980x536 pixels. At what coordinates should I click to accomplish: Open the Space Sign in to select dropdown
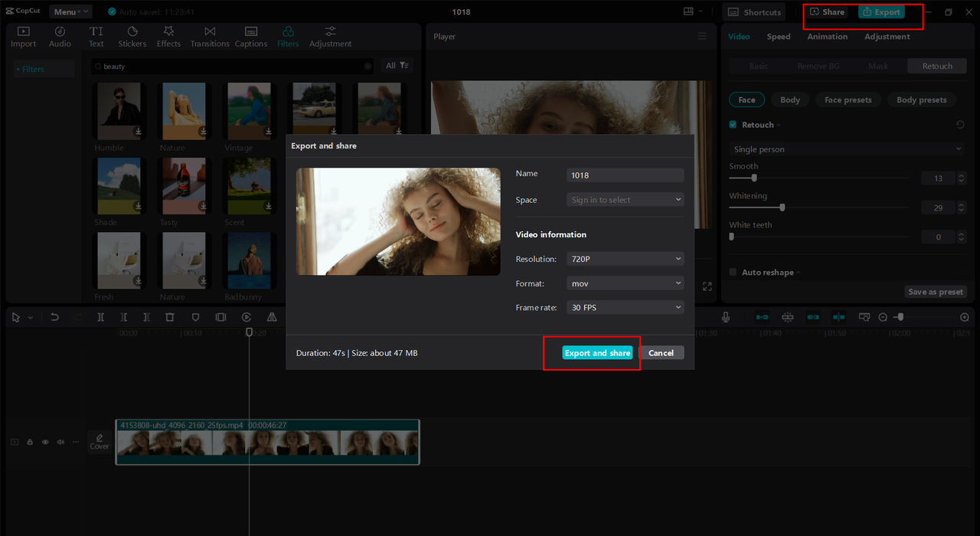[625, 200]
